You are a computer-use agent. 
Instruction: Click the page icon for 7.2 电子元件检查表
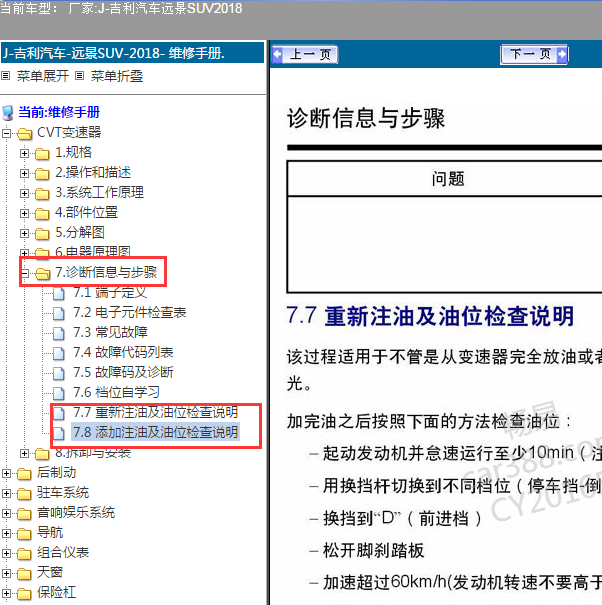59,313
